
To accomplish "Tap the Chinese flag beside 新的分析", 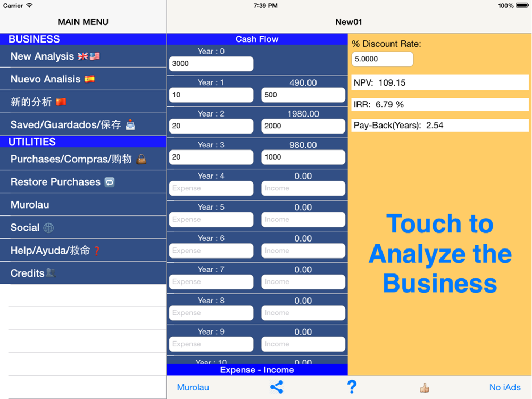I will 61,102.
